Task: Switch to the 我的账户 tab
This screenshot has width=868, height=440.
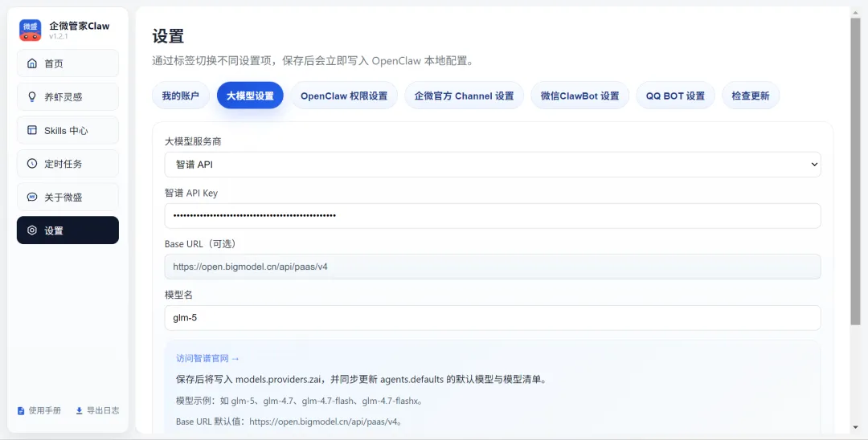Action: tap(181, 96)
